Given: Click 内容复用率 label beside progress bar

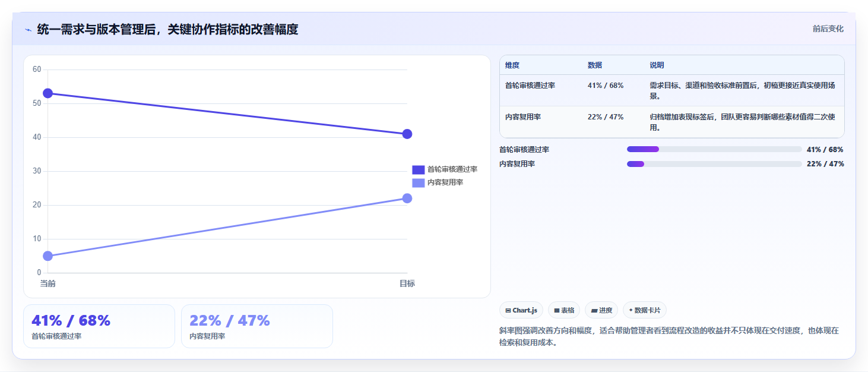Looking at the screenshot, I should pyautogui.click(x=517, y=164).
